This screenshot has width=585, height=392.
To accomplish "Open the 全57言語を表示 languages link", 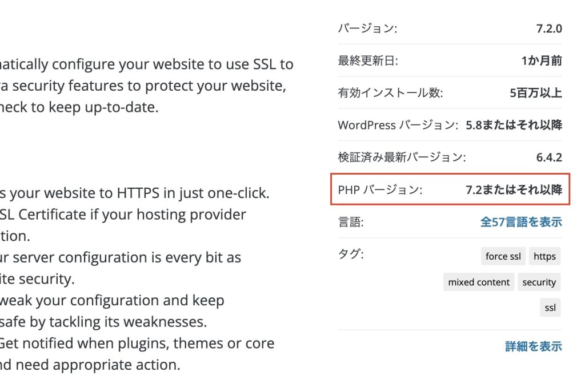I will 521,222.
